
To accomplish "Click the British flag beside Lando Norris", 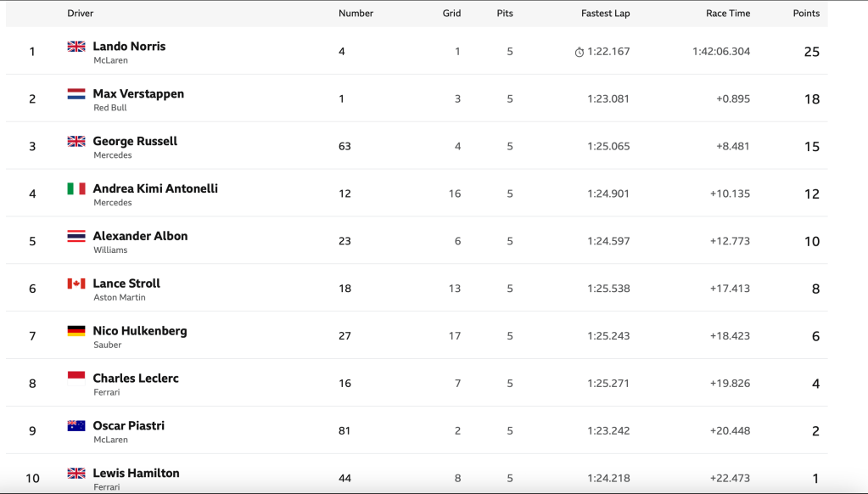I will click(x=76, y=47).
